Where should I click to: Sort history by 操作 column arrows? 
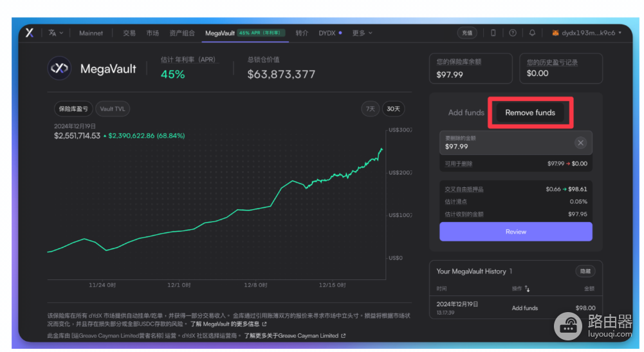click(527, 289)
